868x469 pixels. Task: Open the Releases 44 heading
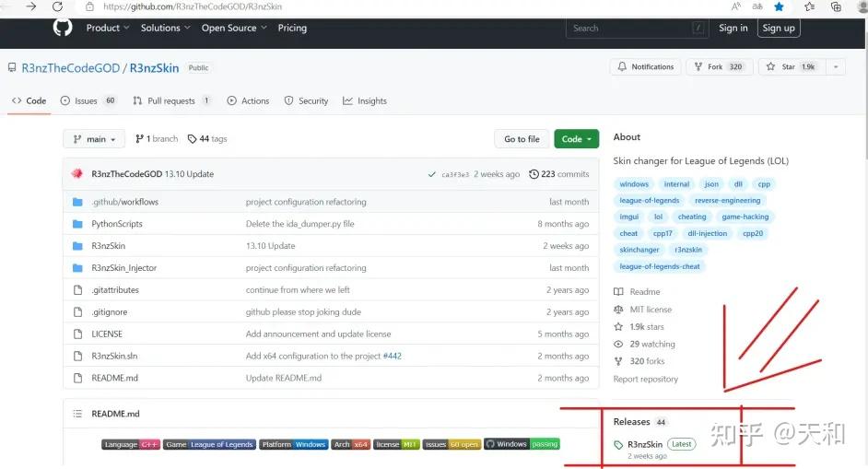(639, 422)
